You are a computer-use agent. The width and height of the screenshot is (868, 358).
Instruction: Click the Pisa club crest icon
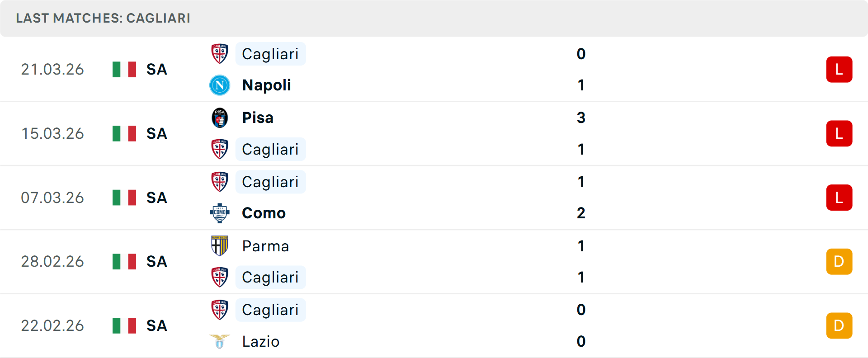pos(220,118)
